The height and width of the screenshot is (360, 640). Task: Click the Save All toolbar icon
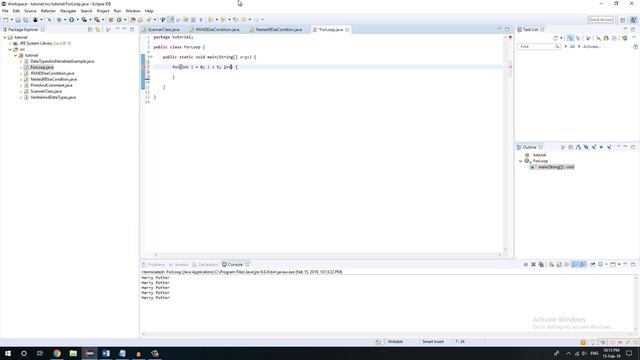(x=25, y=20)
